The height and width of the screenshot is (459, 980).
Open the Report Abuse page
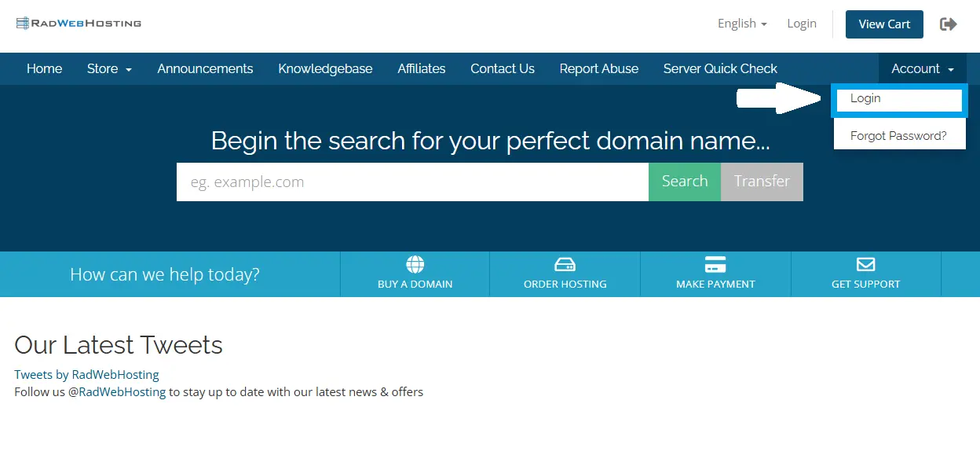tap(599, 69)
